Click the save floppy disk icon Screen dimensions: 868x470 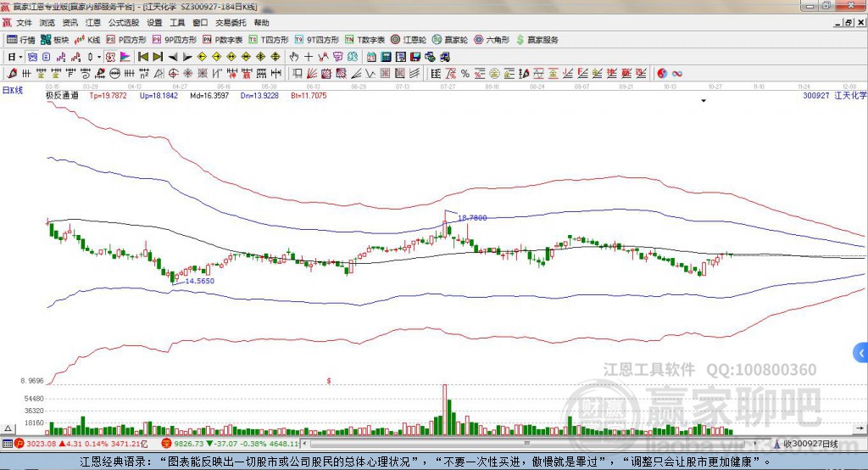(x=415, y=57)
